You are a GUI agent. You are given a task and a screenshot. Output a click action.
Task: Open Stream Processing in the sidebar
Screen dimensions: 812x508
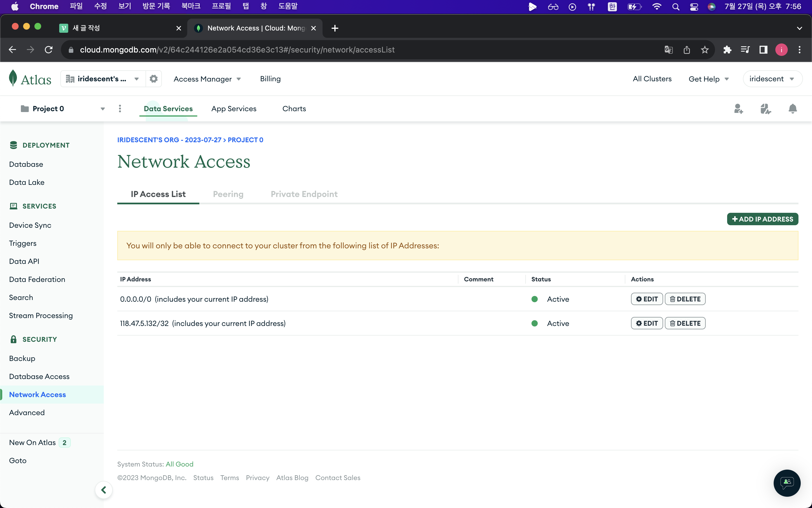click(41, 316)
